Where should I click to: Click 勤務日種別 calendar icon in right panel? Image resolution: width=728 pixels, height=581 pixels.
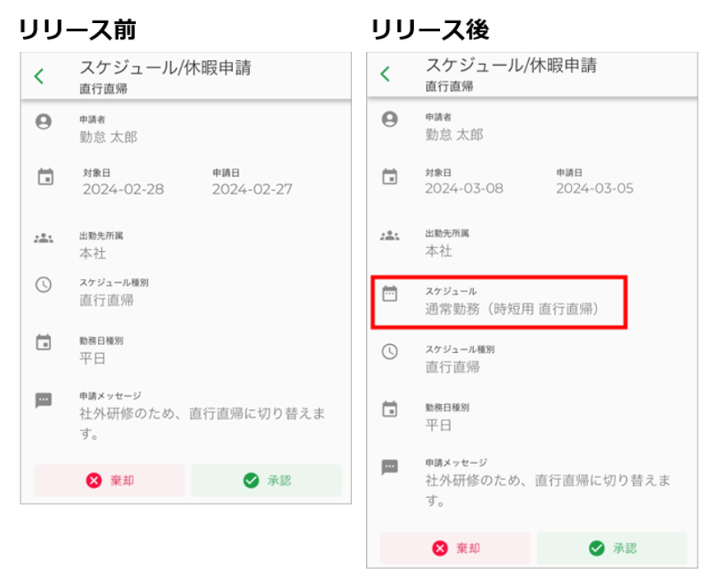390,409
